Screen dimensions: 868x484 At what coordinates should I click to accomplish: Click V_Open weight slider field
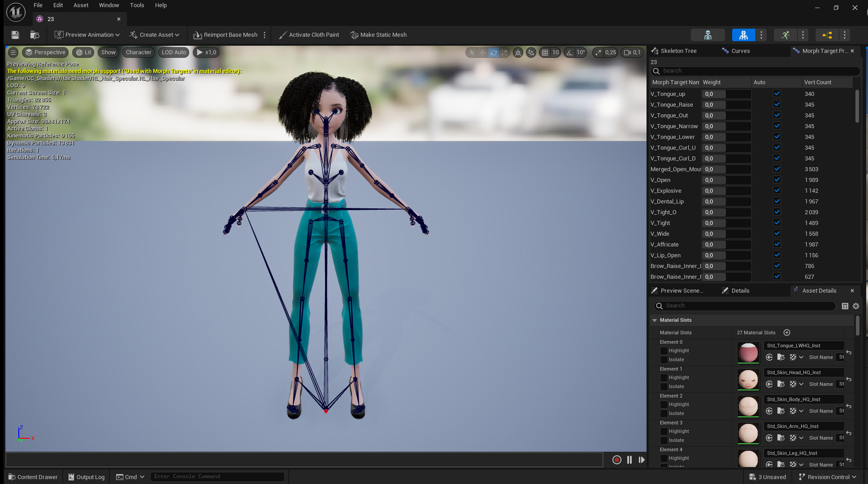(726, 180)
